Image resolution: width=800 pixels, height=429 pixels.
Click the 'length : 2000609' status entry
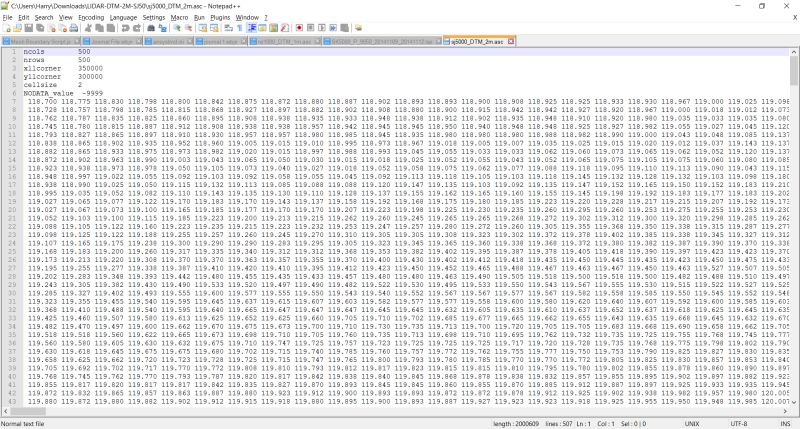pyautogui.click(x=516, y=424)
